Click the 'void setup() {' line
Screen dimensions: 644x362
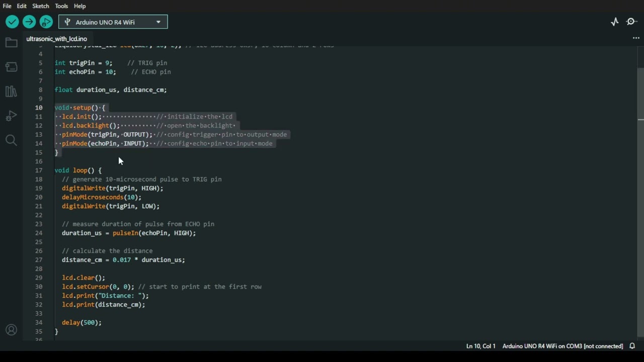[80, 108]
